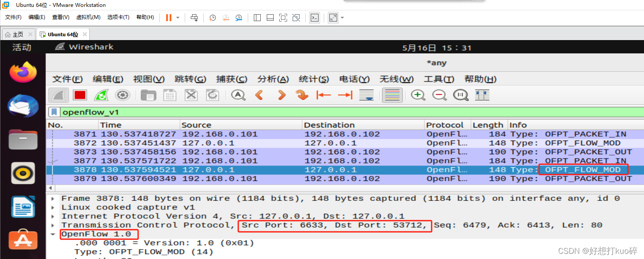Toggle packet list colorization rules
The image size is (644, 259).
click(392, 95)
